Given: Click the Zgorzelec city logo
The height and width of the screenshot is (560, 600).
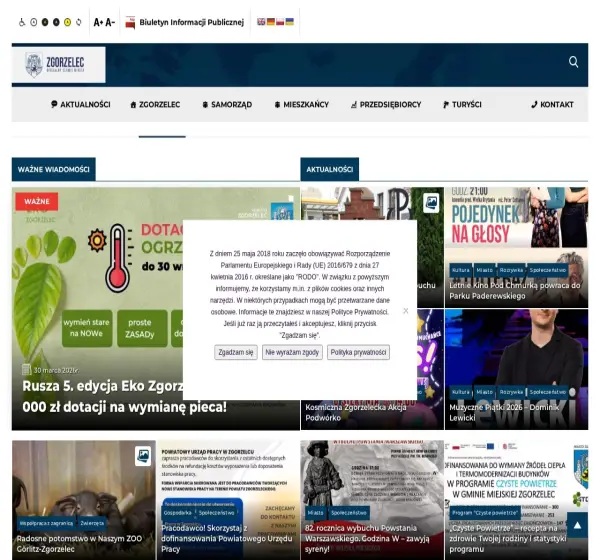Looking at the screenshot, I should pos(59,65).
